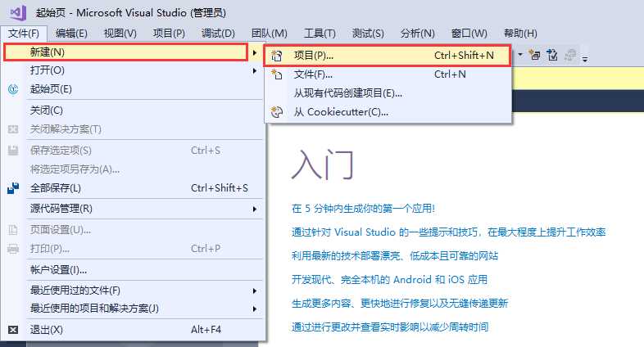
Task: Click the 打印 printer icon
Action: pyautogui.click(x=13, y=249)
